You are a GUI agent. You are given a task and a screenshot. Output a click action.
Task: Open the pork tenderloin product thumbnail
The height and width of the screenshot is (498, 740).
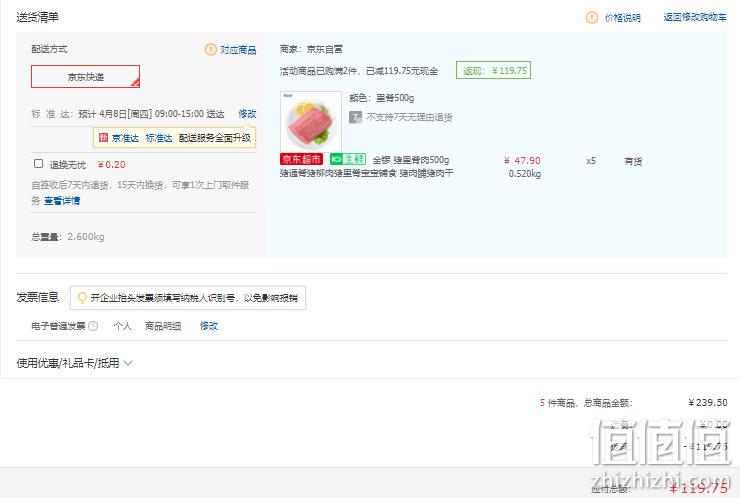(311, 121)
